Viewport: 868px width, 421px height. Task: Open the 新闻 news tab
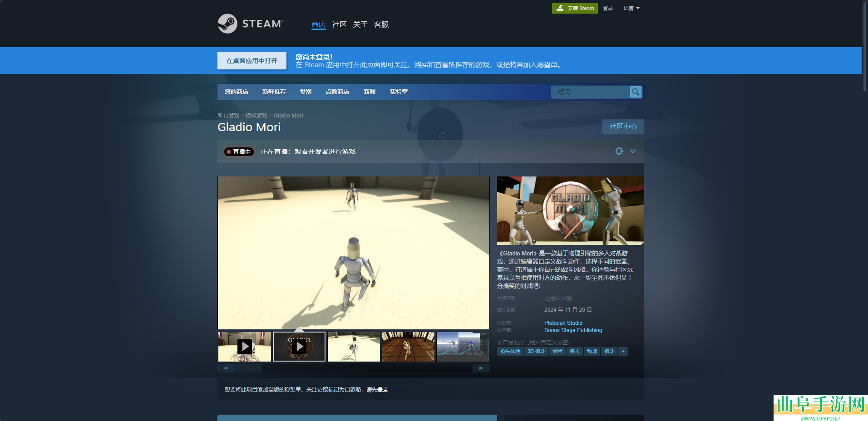click(370, 92)
